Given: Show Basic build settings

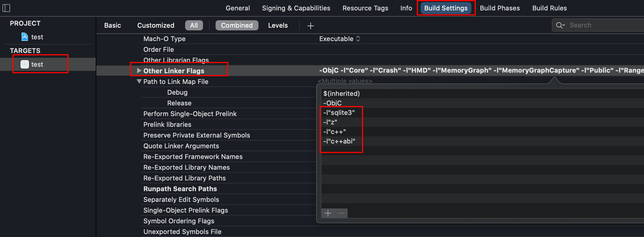Looking at the screenshot, I should tap(112, 25).
